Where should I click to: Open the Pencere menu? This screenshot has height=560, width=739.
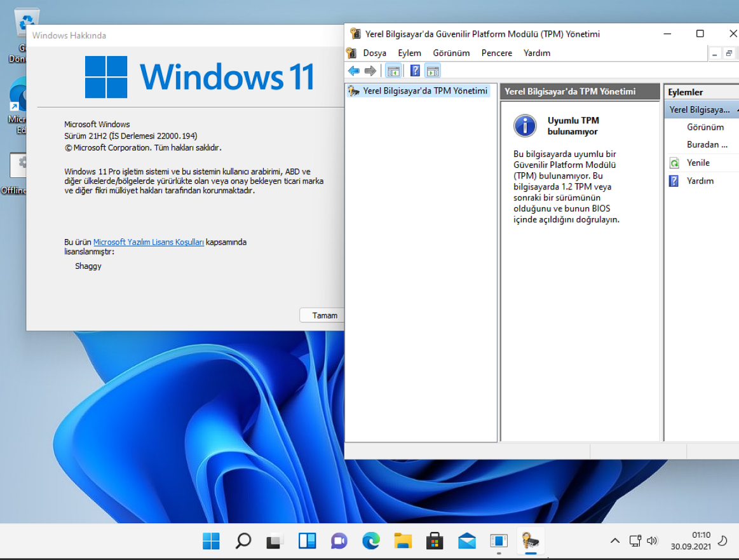click(497, 53)
